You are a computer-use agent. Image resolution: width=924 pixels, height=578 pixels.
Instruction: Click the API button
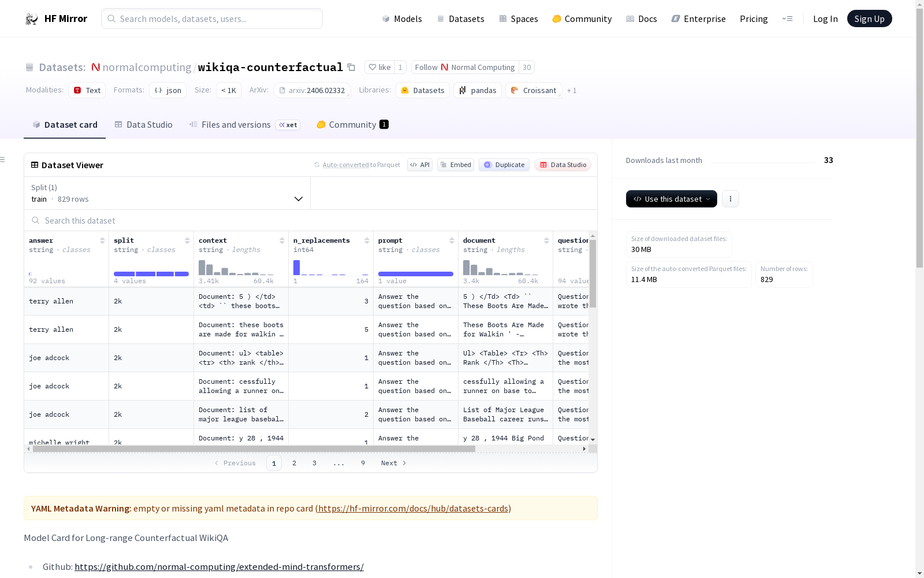tap(420, 165)
